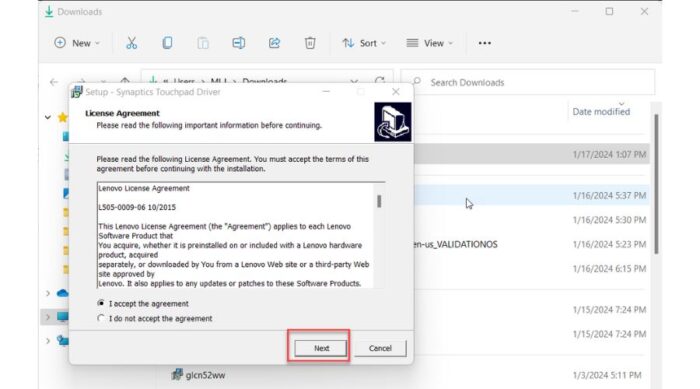700x389 pixels.
Task: Open the View dropdown
Action: (x=429, y=43)
